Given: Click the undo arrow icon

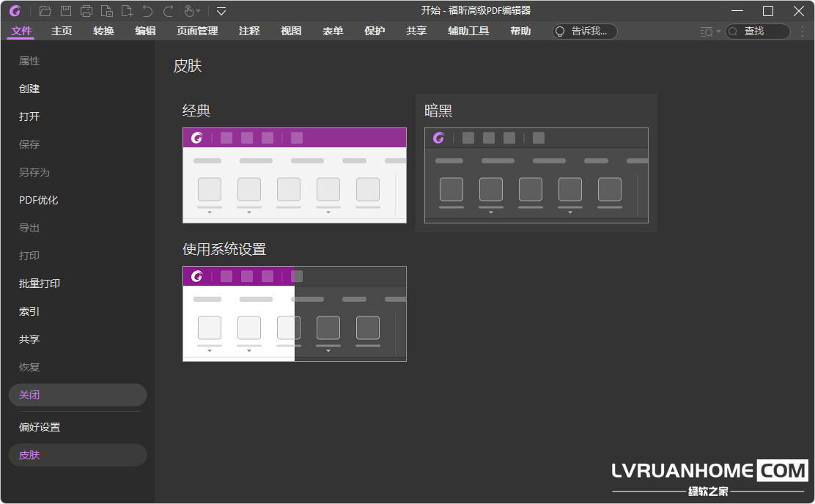Looking at the screenshot, I should pyautogui.click(x=148, y=11).
